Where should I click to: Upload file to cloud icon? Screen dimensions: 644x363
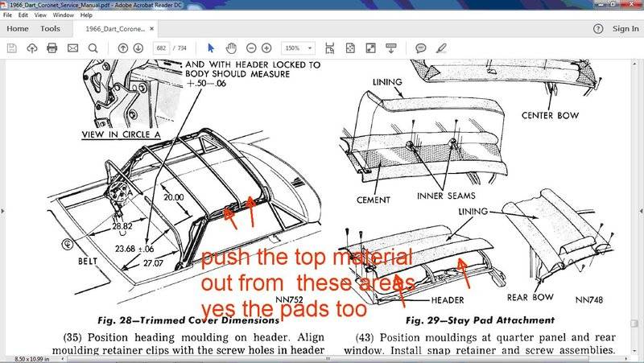coord(32,48)
